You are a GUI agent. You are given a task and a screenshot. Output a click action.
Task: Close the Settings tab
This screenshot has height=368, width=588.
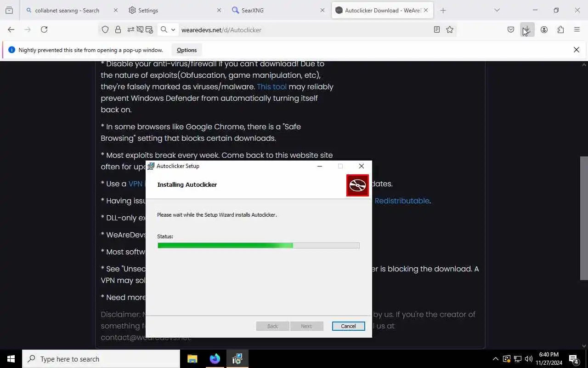pos(219,10)
